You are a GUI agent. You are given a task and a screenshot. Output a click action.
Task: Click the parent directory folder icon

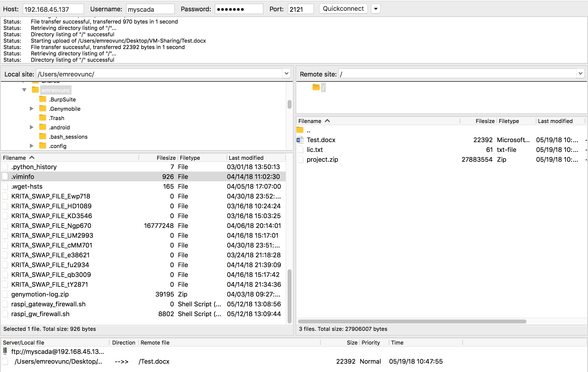click(x=300, y=130)
